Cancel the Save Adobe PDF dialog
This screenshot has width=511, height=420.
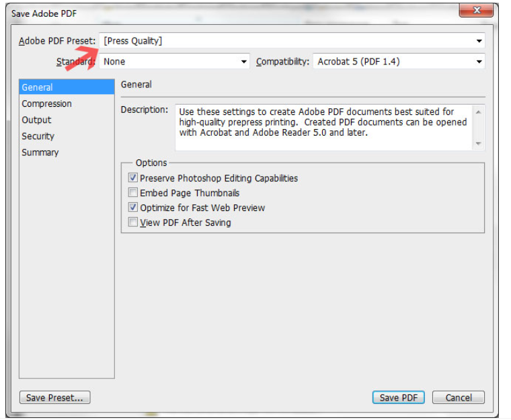[x=458, y=398]
